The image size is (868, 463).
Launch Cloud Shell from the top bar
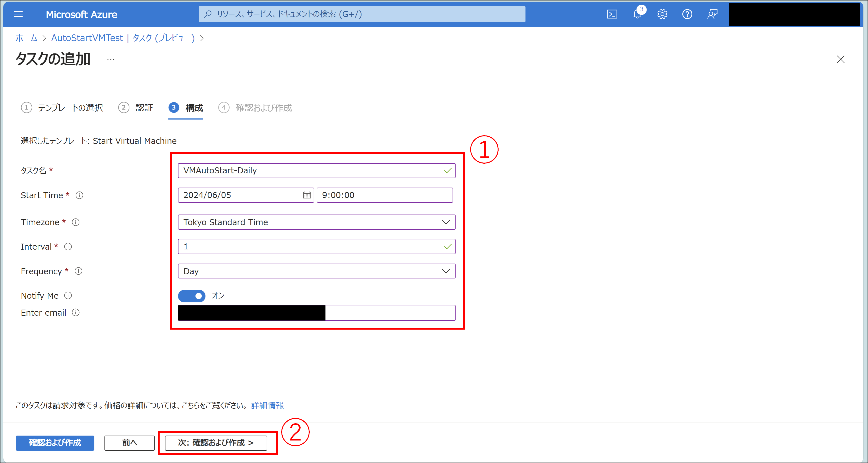click(x=612, y=14)
